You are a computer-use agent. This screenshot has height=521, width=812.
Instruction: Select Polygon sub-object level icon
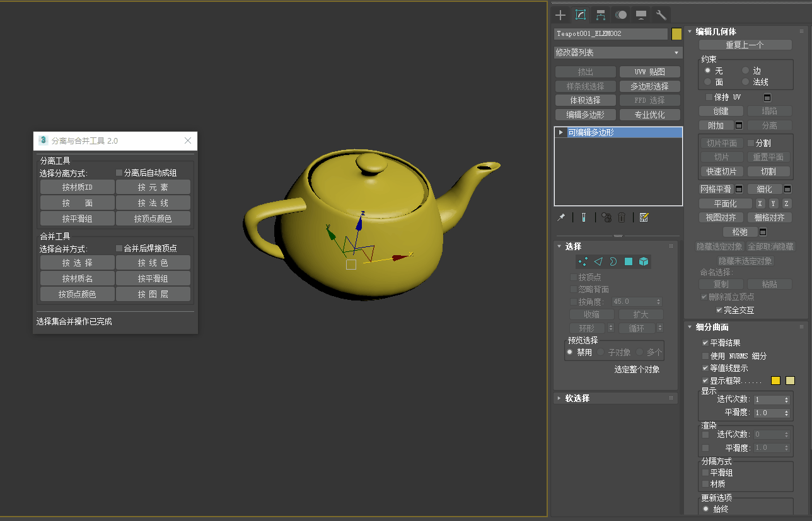pos(629,261)
